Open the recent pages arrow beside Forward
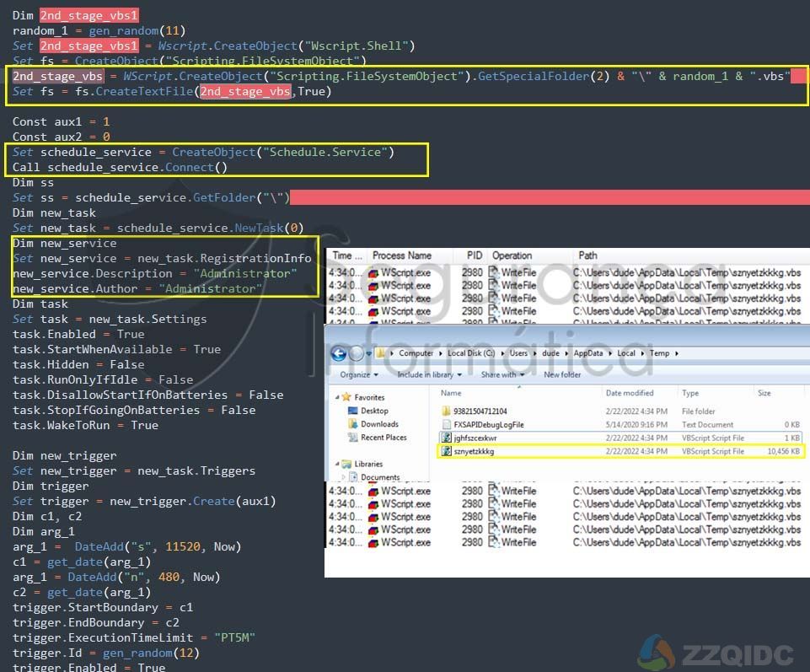810x672 pixels. [x=369, y=353]
